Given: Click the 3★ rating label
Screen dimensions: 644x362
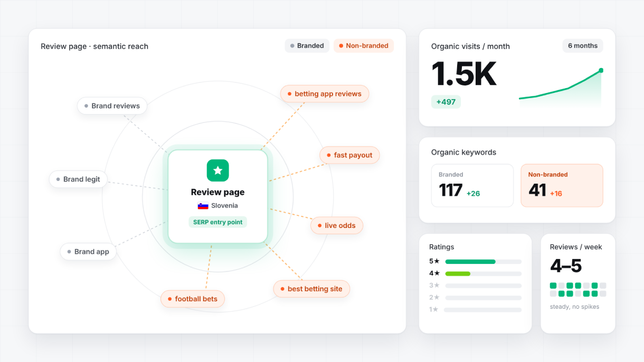Looking at the screenshot, I should pos(434,285).
